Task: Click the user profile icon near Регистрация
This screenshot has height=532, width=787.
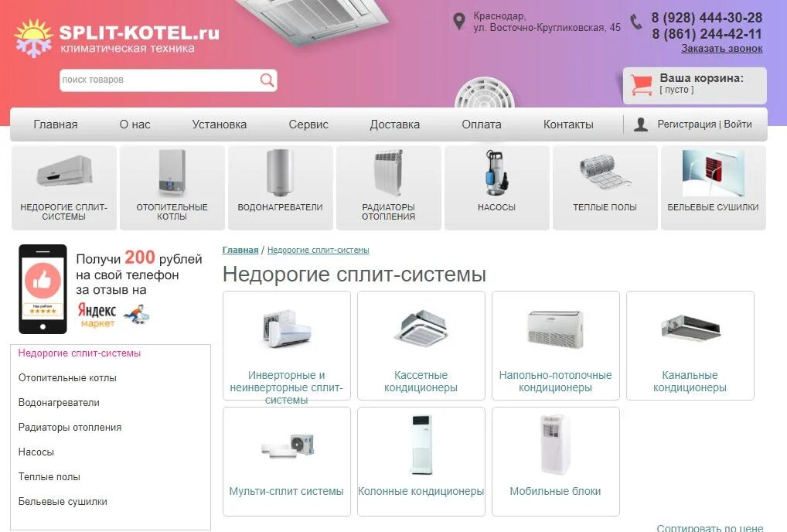Action: (640, 124)
